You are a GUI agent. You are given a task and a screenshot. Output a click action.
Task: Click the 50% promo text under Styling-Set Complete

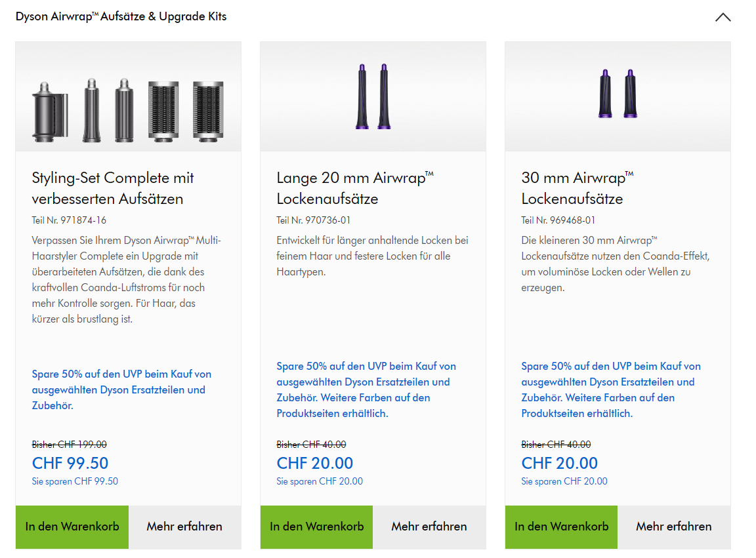[x=121, y=389]
